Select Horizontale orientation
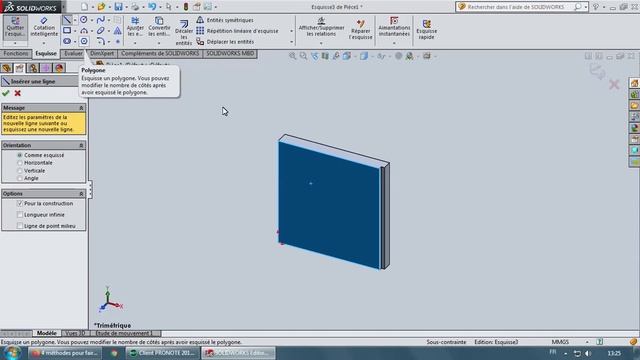 pyautogui.click(x=20, y=163)
